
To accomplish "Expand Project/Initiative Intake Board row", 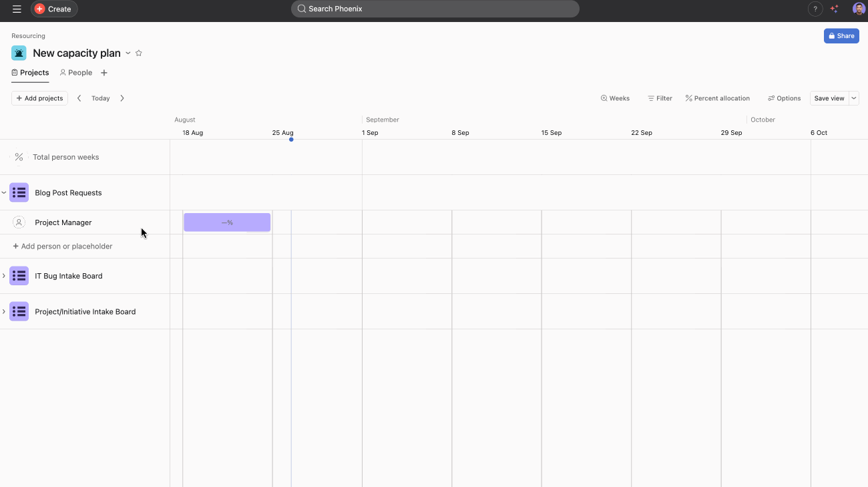I will point(4,311).
